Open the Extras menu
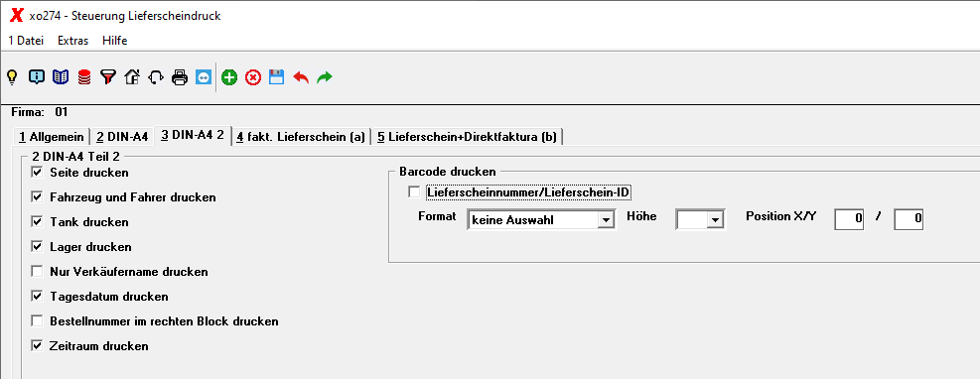 tap(73, 41)
